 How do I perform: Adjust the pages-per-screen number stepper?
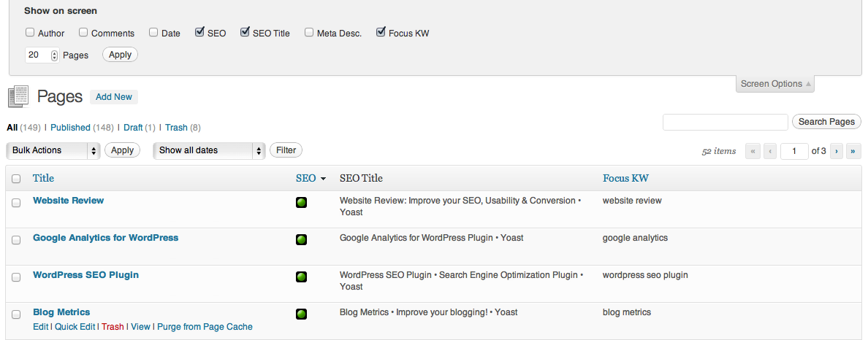point(54,55)
